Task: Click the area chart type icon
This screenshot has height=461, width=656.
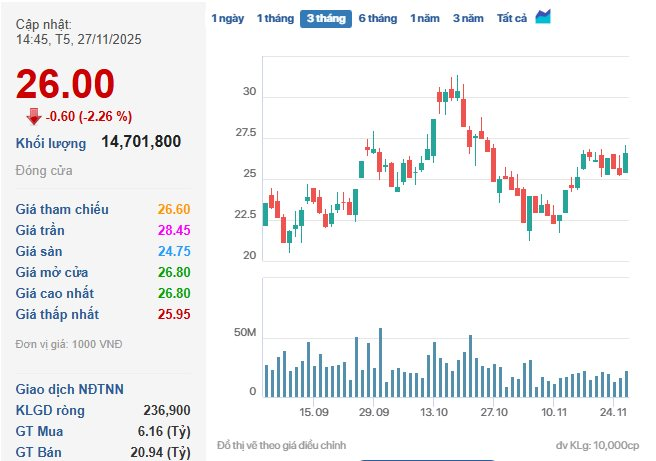Action: 543,17
